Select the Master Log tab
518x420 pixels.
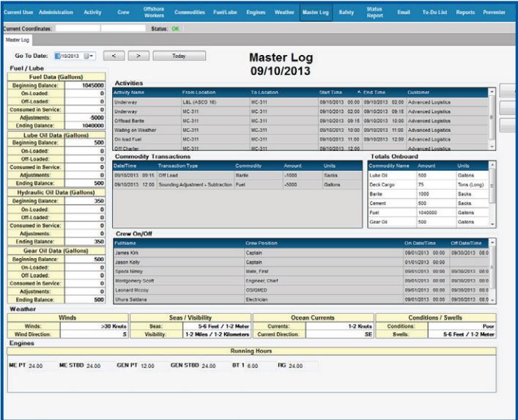17,40
